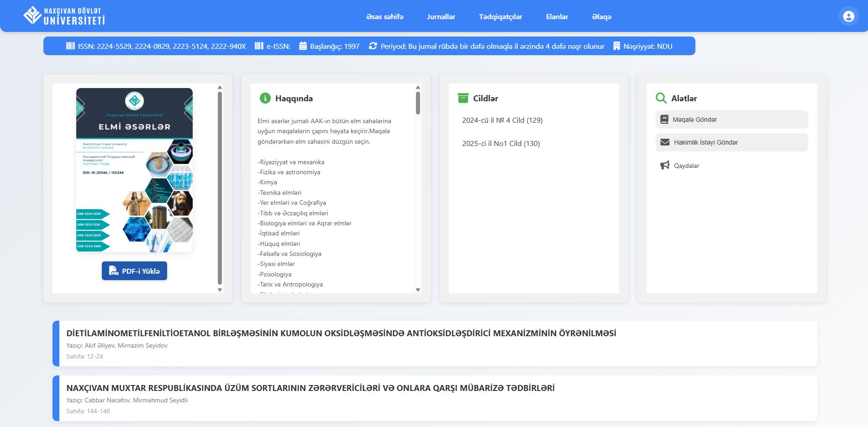Click the barcode icon before ISSN numbers
868x427 pixels.
pyautogui.click(x=70, y=46)
